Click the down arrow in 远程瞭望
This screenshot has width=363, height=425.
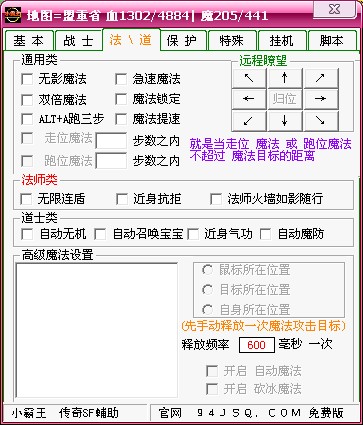pos(285,120)
